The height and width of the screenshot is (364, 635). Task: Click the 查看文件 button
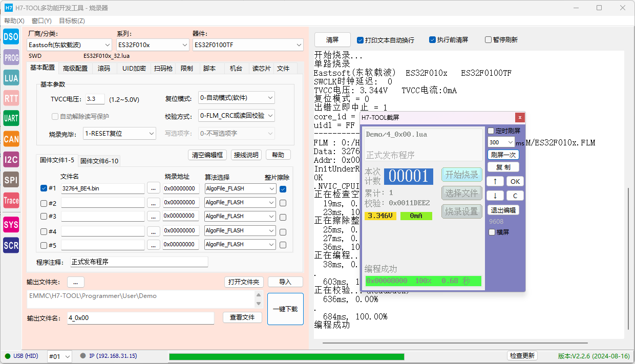(x=242, y=317)
